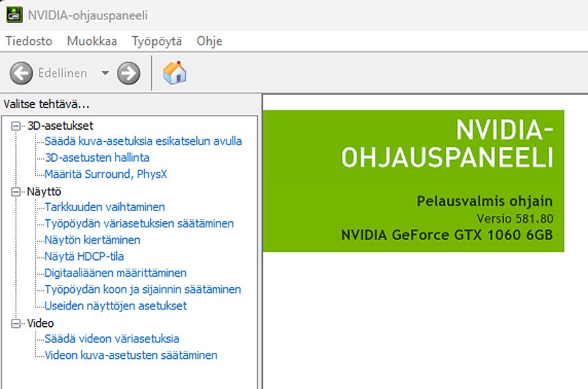The width and height of the screenshot is (588, 389).
Task: Click the NVIDIA control panel title bar icon
Action: pos(14,14)
